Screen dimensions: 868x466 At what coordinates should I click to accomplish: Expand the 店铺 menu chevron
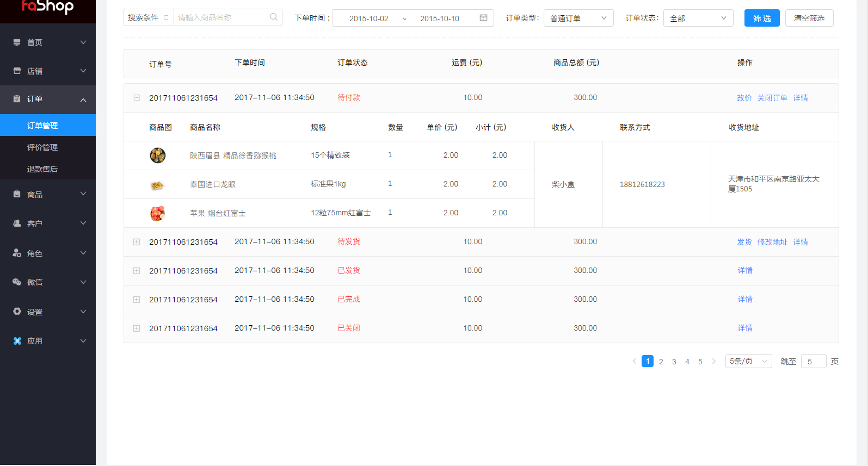[x=83, y=71]
